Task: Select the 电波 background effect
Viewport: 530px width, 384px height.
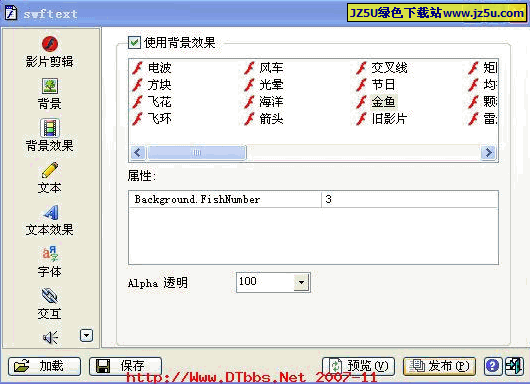Action: click(160, 68)
